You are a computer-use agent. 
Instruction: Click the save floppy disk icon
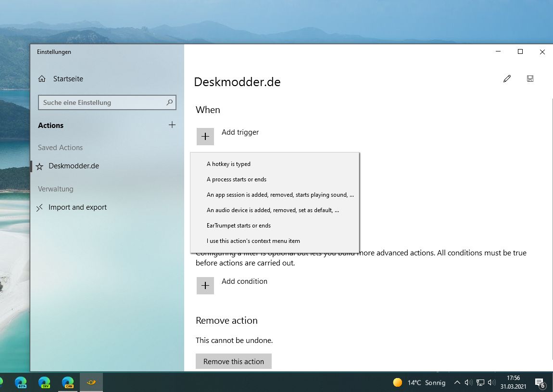point(530,79)
